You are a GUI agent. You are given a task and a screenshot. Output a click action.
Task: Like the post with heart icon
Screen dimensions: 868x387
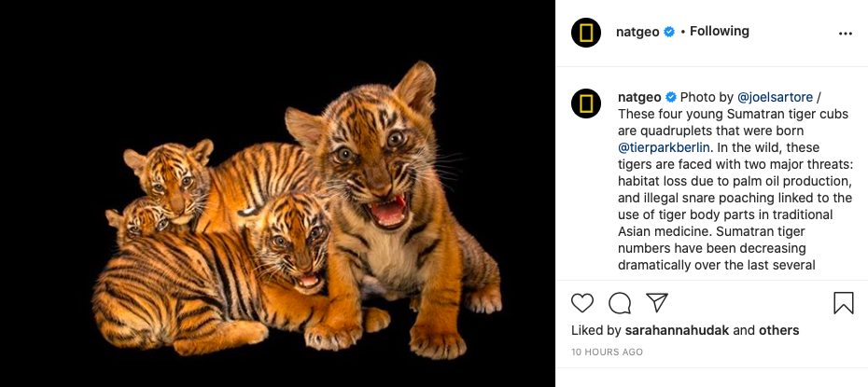coord(582,303)
